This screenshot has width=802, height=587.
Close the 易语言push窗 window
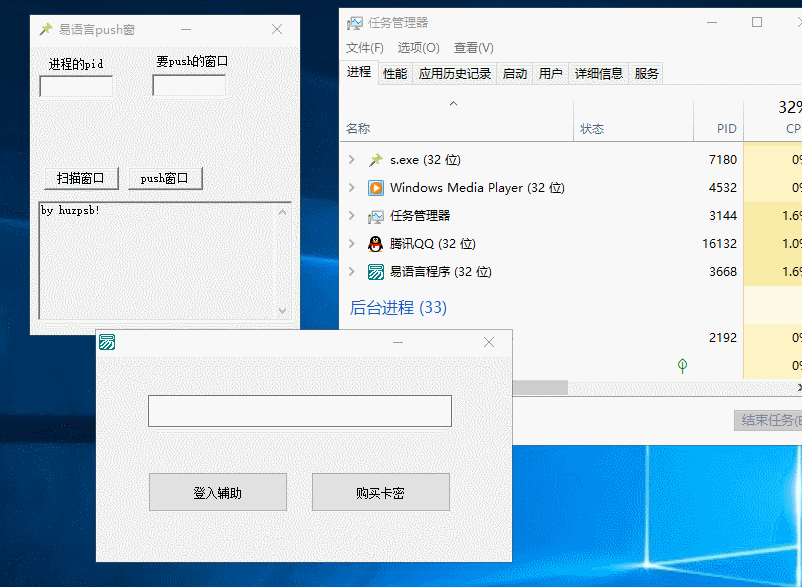point(277,30)
